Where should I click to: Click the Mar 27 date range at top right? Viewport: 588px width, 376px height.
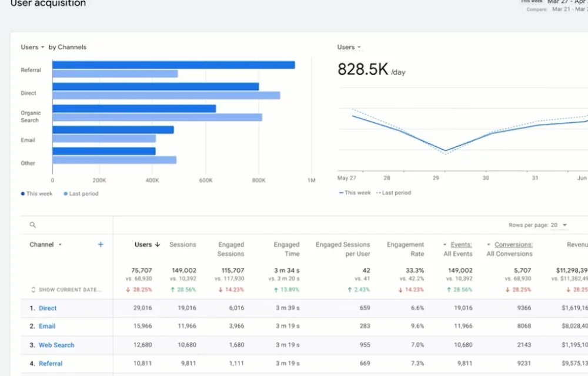[x=564, y=3]
